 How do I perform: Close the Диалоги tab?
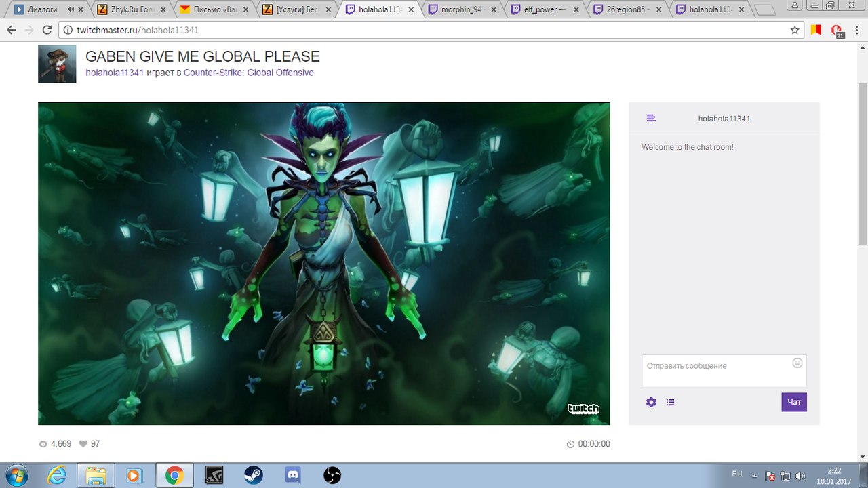click(81, 9)
